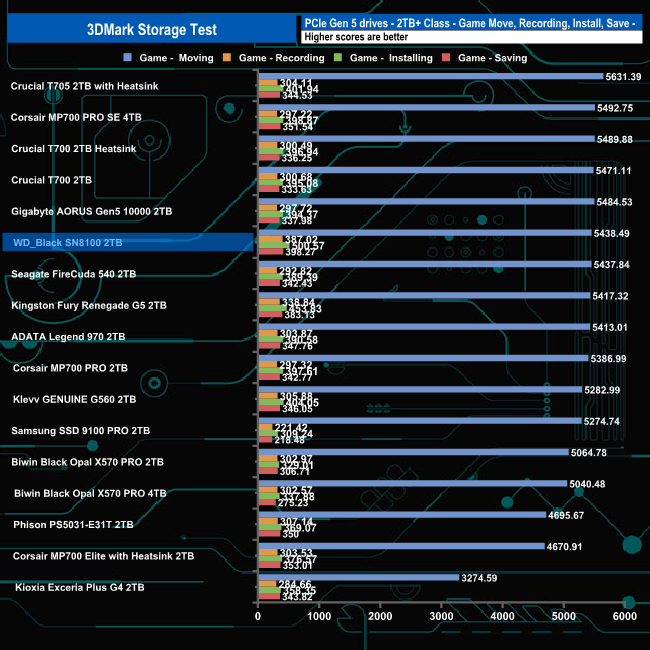The height and width of the screenshot is (650, 650).
Task: Click the blue Game Moving bar for Crucial T705
Action: point(431,76)
